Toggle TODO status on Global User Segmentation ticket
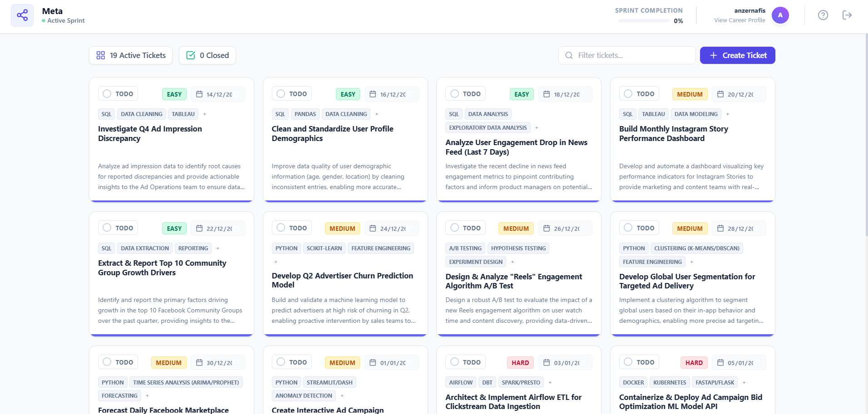This screenshot has width=868, height=414. click(639, 228)
